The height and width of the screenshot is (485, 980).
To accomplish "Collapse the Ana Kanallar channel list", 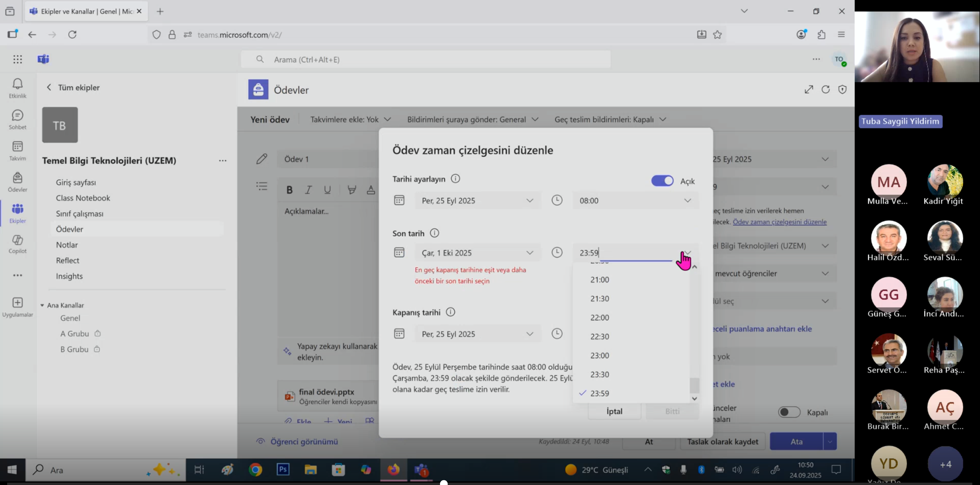I will [x=42, y=305].
